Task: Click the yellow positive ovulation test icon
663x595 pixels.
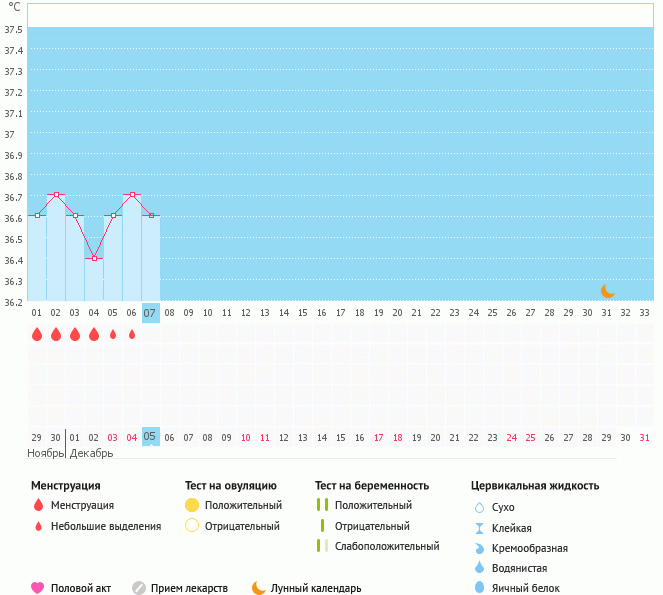Action: (192, 505)
